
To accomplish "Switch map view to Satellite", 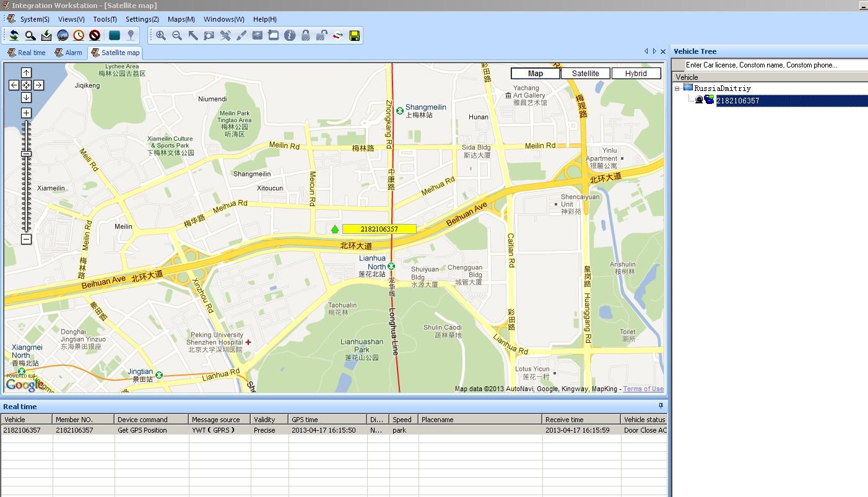I will 586,73.
